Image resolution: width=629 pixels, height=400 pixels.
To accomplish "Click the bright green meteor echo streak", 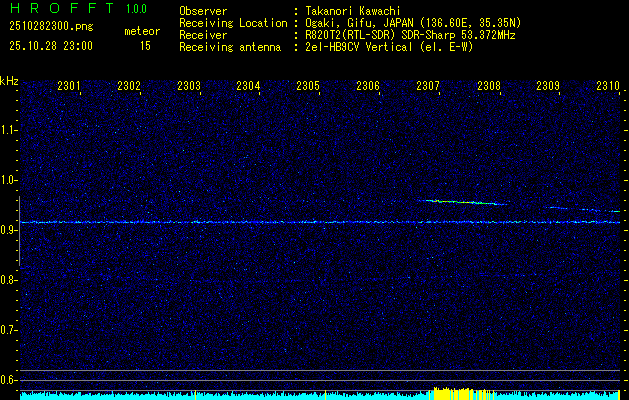I will (463, 202).
